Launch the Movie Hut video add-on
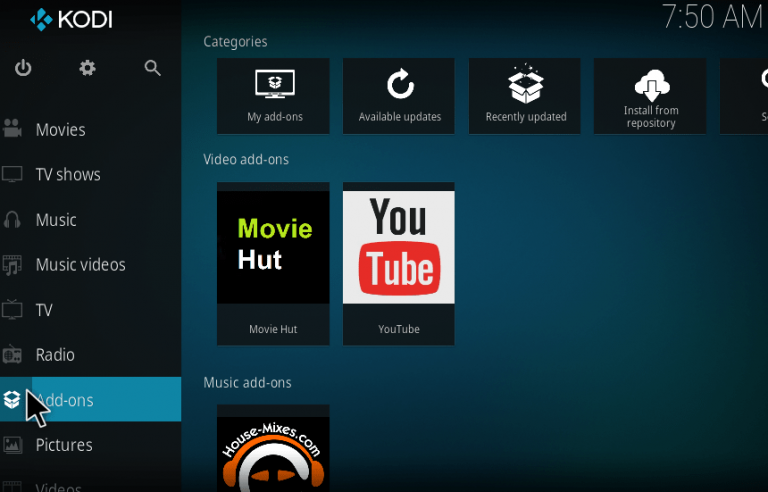The height and width of the screenshot is (492, 768). tap(273, 264)
